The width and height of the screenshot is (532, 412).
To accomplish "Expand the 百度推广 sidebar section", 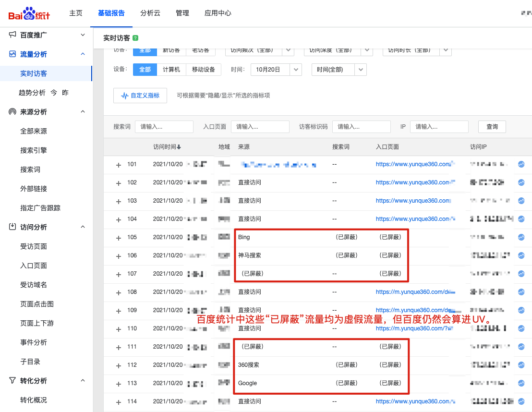I will tap(83, 35).
